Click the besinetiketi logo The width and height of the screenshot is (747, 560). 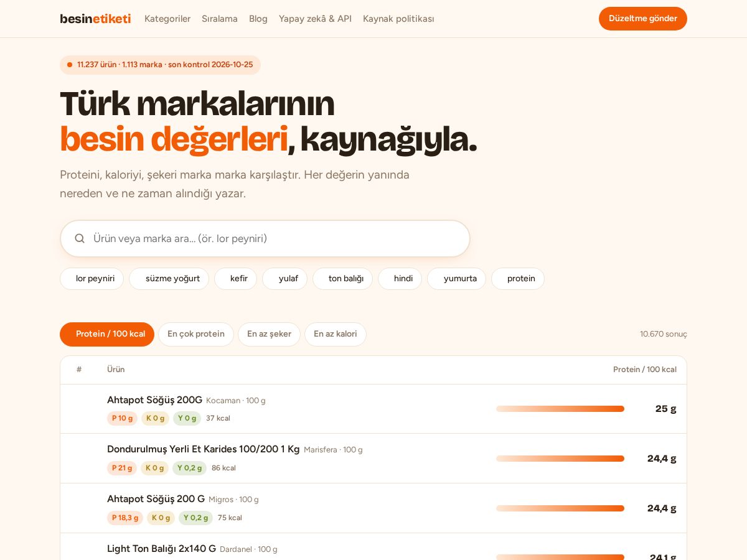[x=95, y=19]
